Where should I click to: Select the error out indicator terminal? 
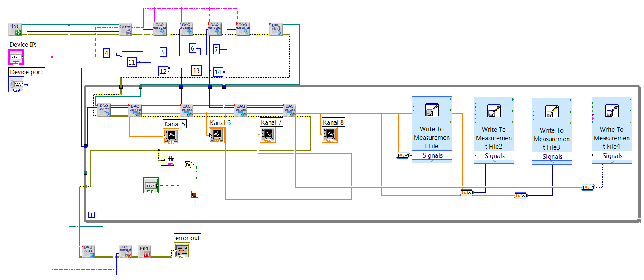[x=182, y=251]
